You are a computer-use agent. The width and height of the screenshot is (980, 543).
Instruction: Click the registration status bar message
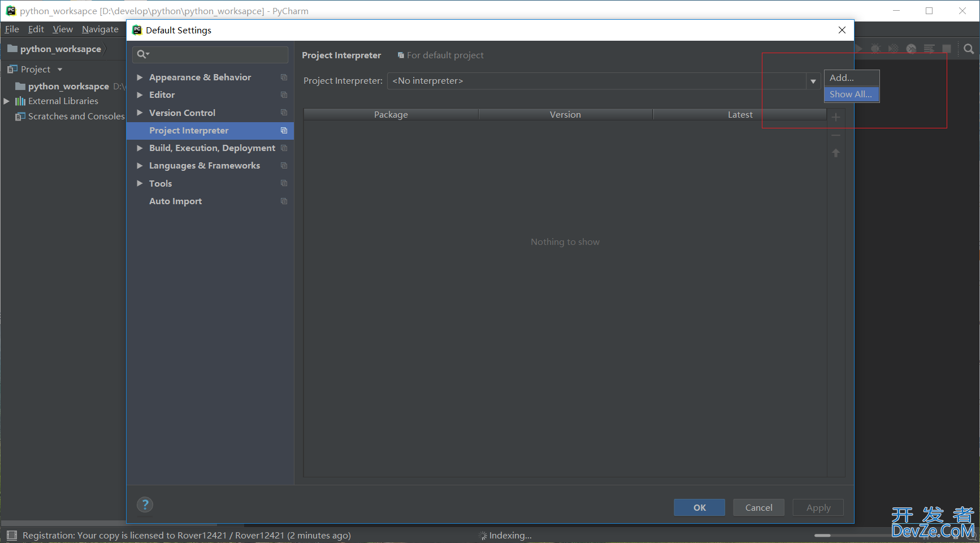pos(187,535)
